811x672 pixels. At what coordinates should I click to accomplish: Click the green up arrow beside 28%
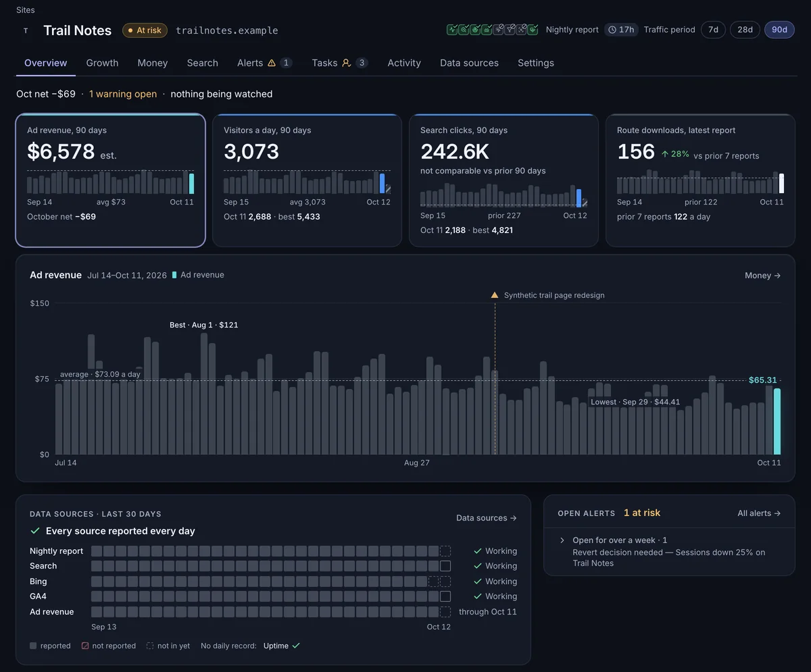click(x=665, y=154)
